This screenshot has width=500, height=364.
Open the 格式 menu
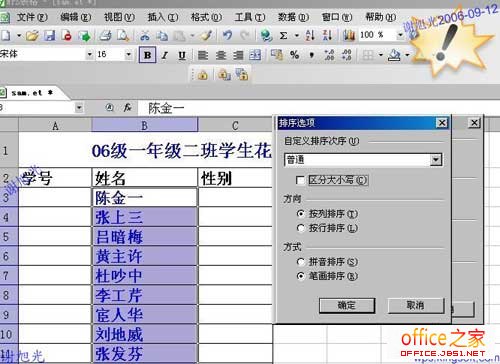[x=206, y=17]
